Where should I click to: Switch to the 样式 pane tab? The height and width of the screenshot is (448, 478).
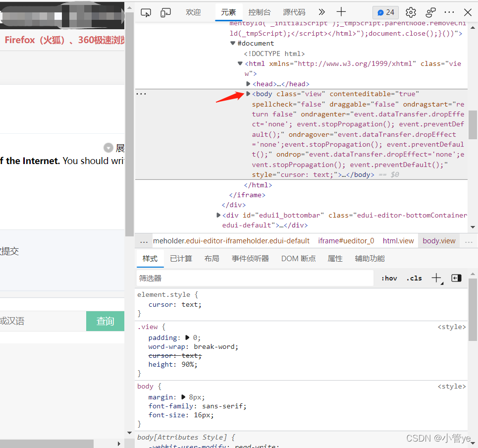[150, 259]
